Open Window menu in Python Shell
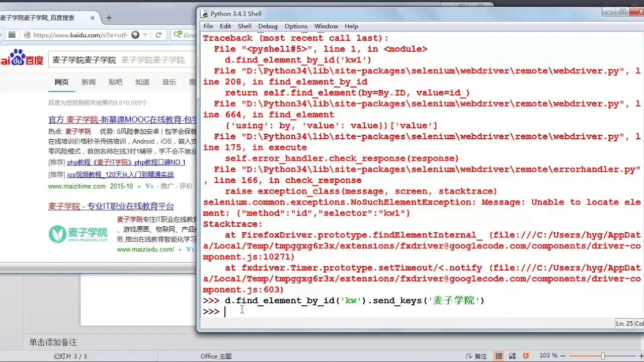Image resolution: width=644 pixels, height=362 pixels. click(x=326, y=26)
